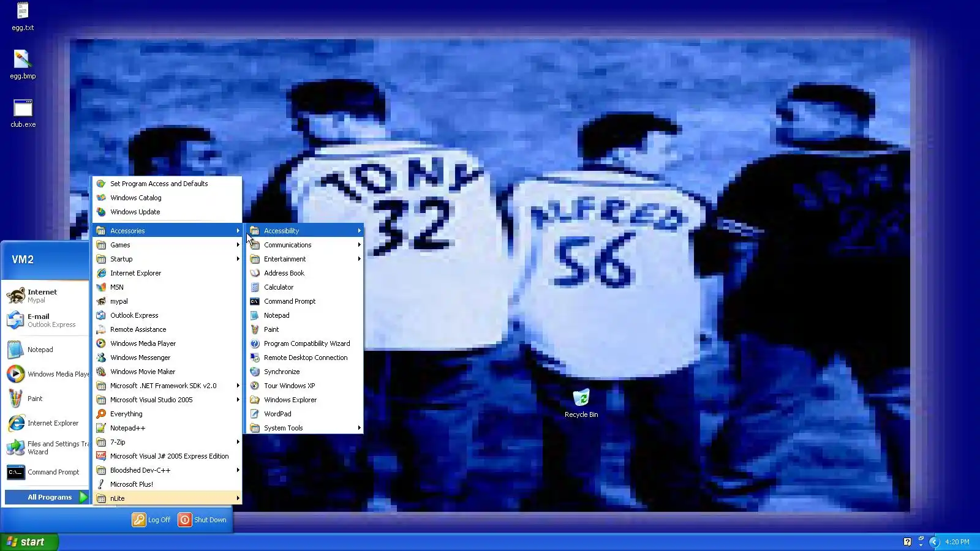Open Windows Explorer from Accessories
Screen dimensions: 980x551
(305, 400)
